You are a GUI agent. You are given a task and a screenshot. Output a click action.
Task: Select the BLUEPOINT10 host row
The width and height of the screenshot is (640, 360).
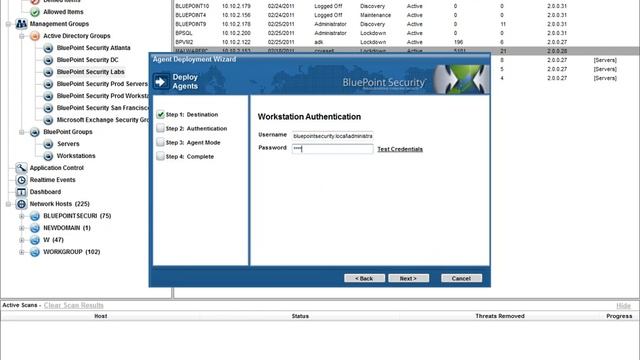406,6
